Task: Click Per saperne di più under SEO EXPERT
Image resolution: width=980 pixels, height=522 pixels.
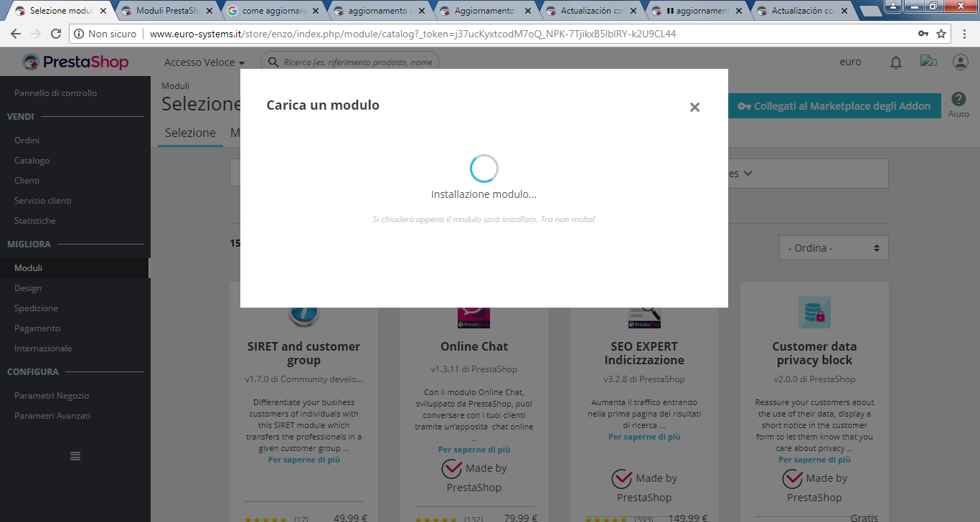Action: [644, 437]
